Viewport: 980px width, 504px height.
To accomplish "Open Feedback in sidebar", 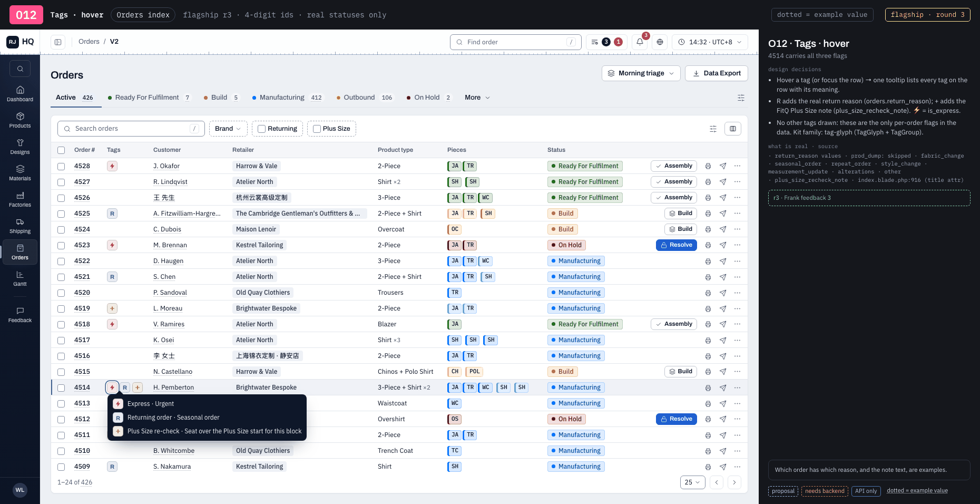I will coord(20,315).
